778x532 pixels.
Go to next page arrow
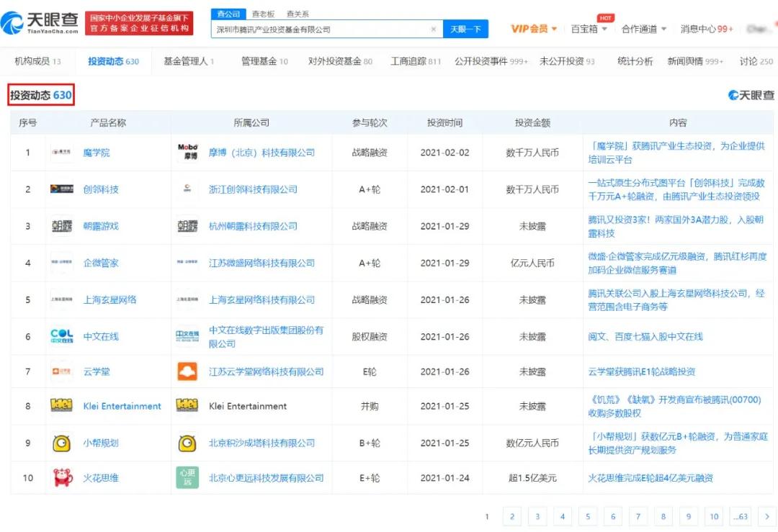[x=766, y=516]
